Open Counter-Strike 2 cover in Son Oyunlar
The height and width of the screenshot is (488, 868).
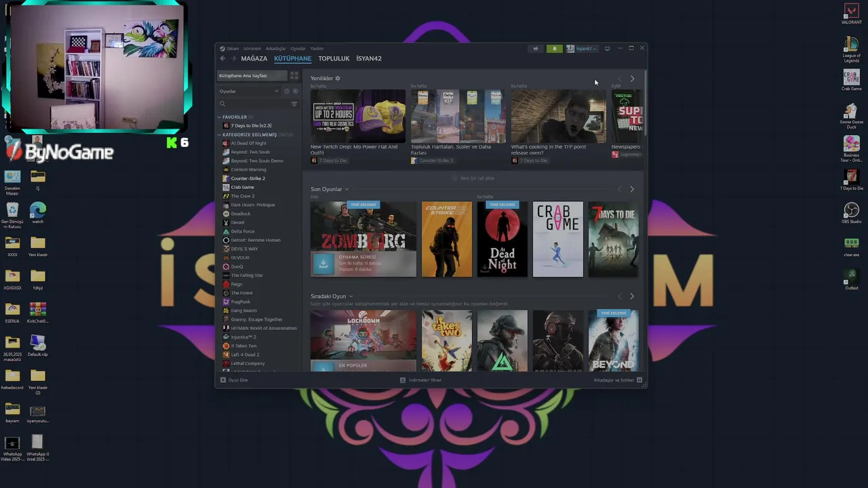[x=447, y=239]
